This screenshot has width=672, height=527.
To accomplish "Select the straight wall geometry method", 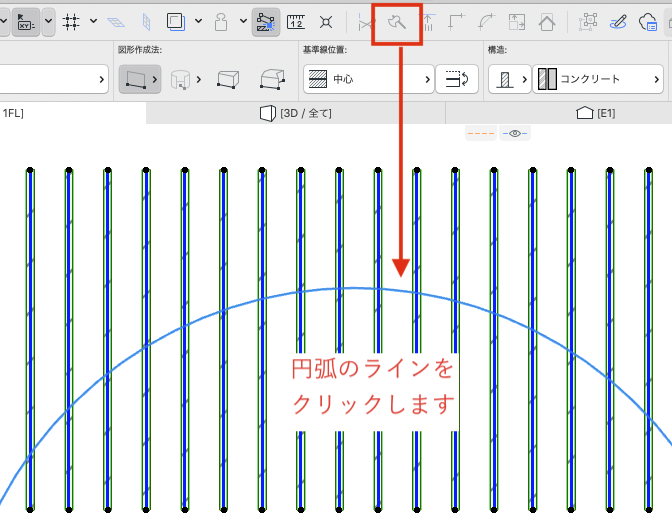I will coord(140,79).
